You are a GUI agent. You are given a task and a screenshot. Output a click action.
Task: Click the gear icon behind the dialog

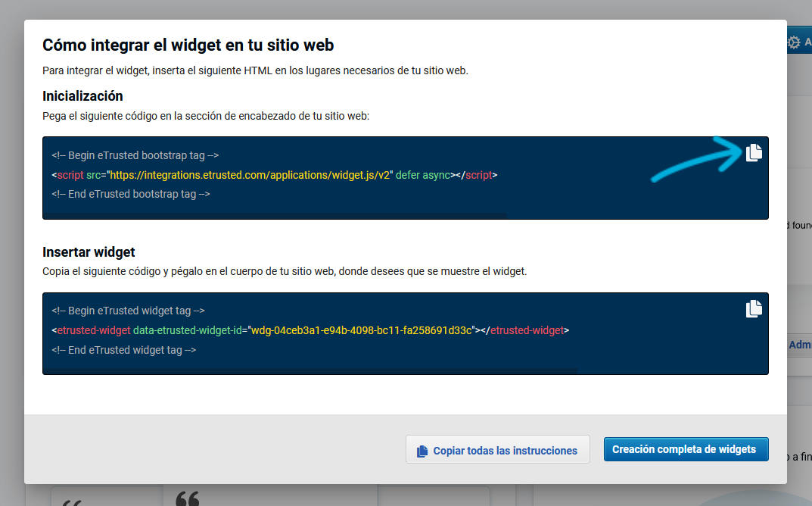coord(793,42)
